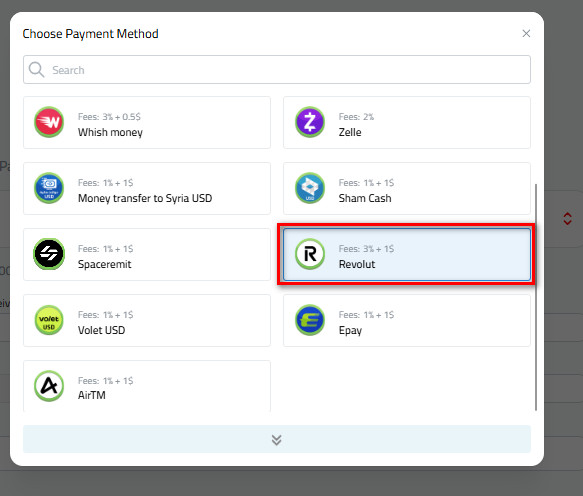583x496 pixels.
Task: Choose Whish money payment method
Action: [x=147, y=122]
